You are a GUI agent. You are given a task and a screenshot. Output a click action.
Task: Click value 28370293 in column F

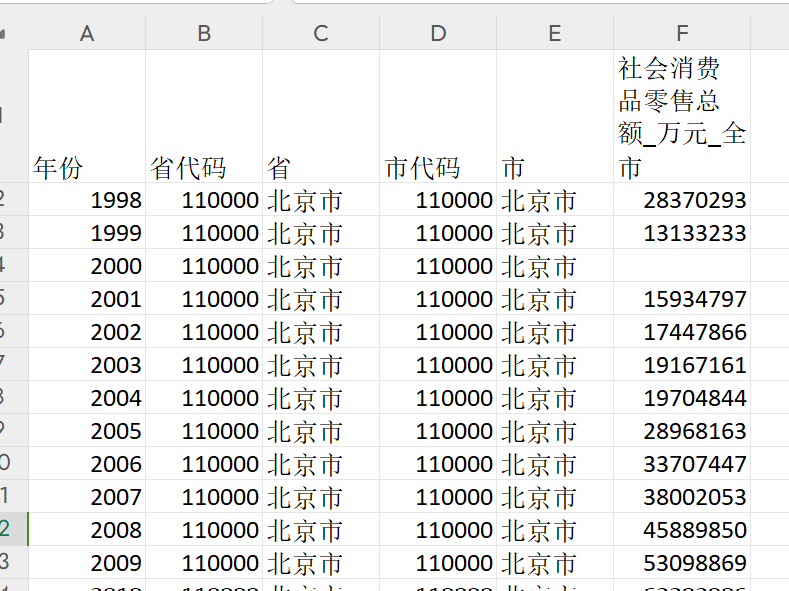pos(682,199)
